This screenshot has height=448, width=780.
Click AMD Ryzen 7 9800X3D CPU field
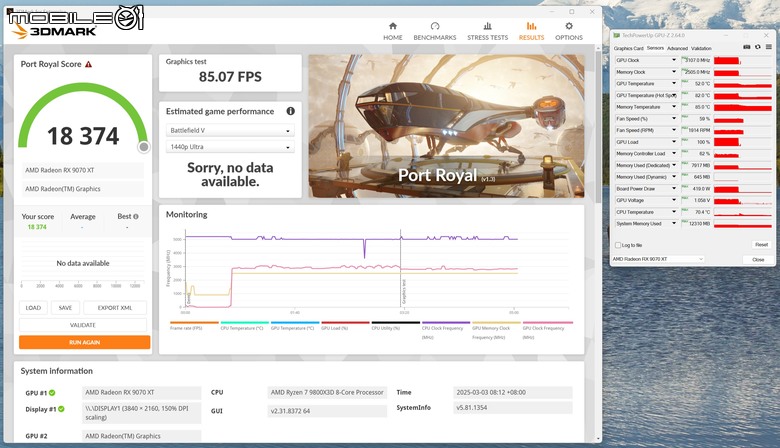coord(327,392)
